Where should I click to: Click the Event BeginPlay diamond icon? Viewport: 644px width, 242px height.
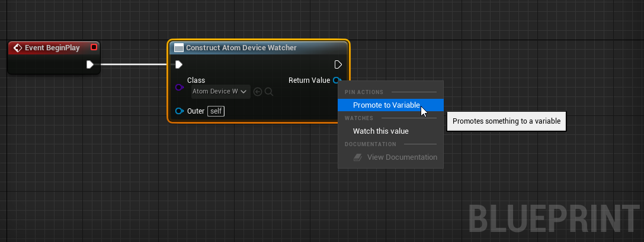click(18, 48)
